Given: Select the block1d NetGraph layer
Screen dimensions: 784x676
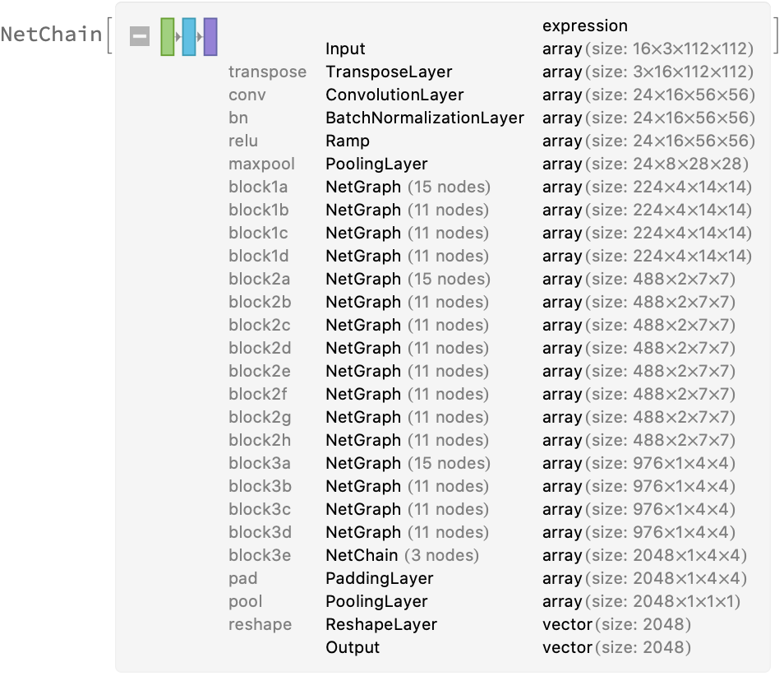Looking at the screenshot, I should [408, 256].
